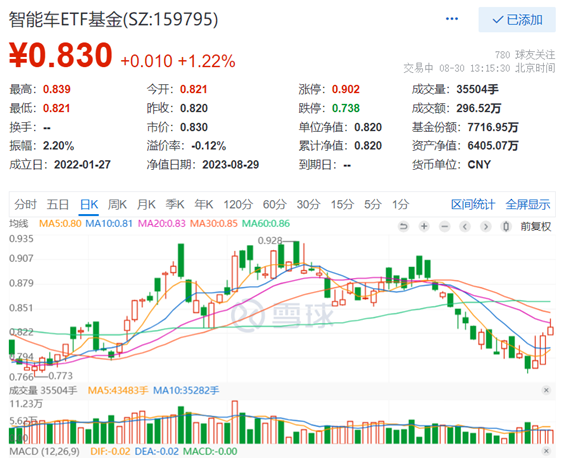Click the MA5:0.80 moving average label
This screenshot has height=458, width=571.
click(x=60, y=224)
